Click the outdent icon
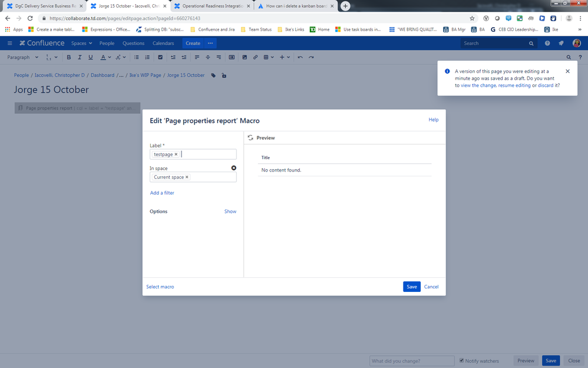The height and width of the screenshot is (368, 588). pyautogui.click(x=173, y=57)
